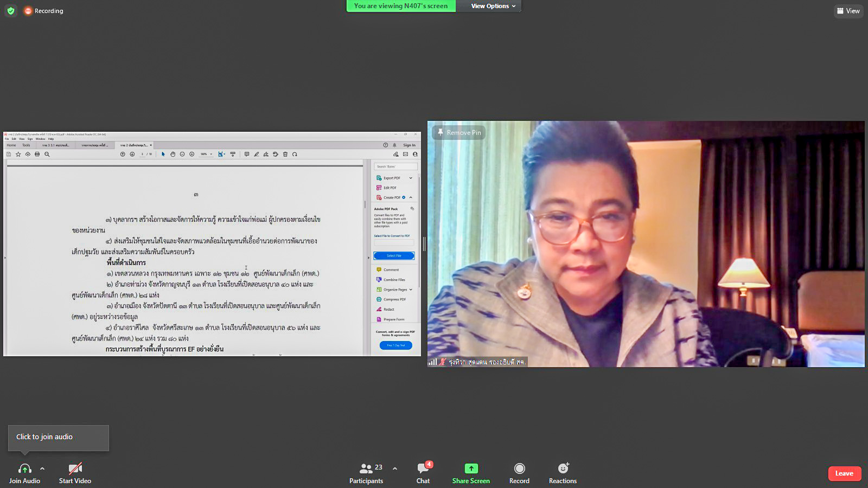
Task: Open audio options arrow beside Join Audio
Action: [42, 468]
